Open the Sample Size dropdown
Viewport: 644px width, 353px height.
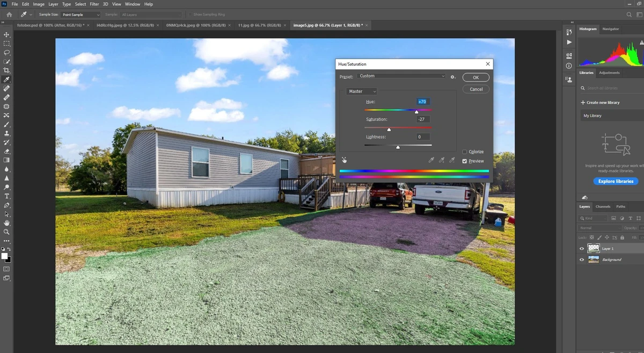click(80, 15)
